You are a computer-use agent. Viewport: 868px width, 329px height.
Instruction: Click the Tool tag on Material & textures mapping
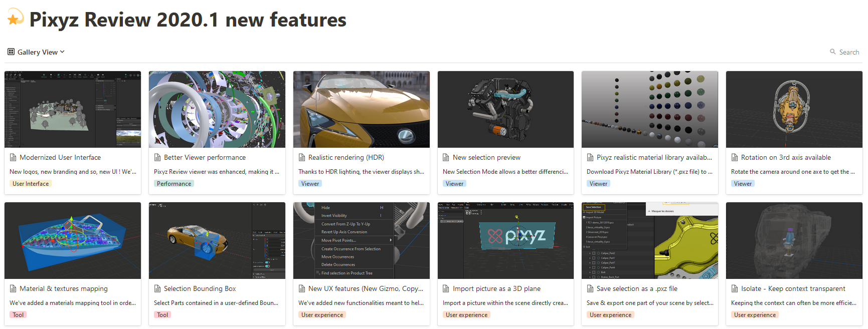18,315
